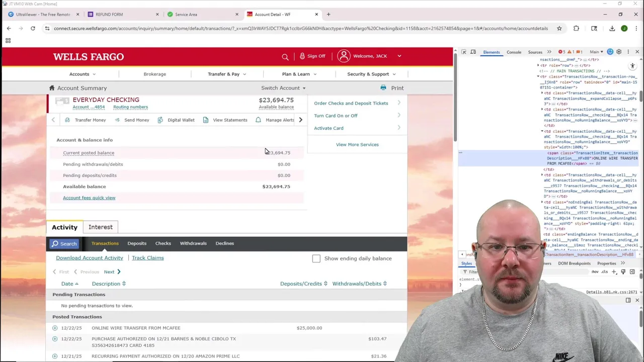This screenshot has height=362, width=644.
Task: Click the Sign Off padlock link
Action: click(312, 56)
